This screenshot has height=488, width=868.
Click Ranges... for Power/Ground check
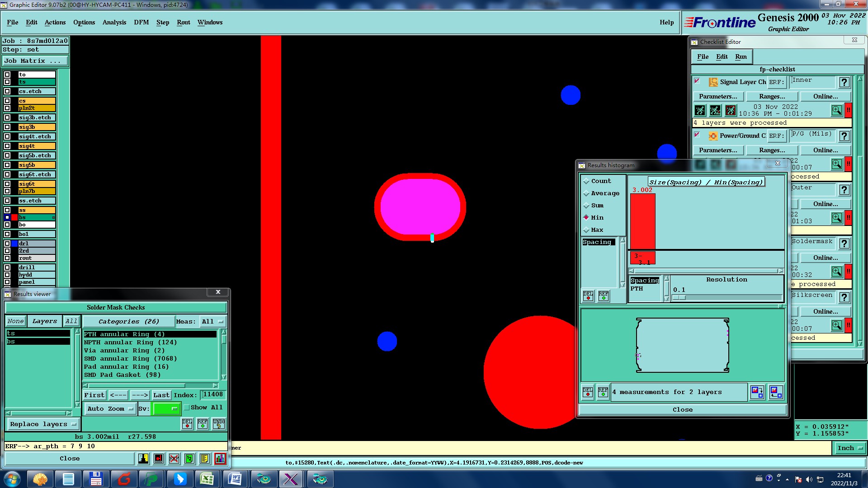[x=772, y=150]
